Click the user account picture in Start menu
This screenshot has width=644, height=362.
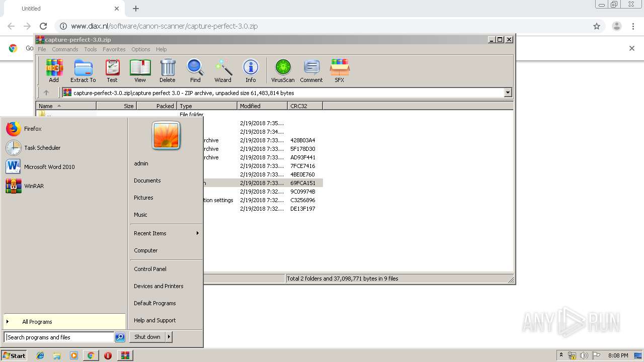point(166,136)
